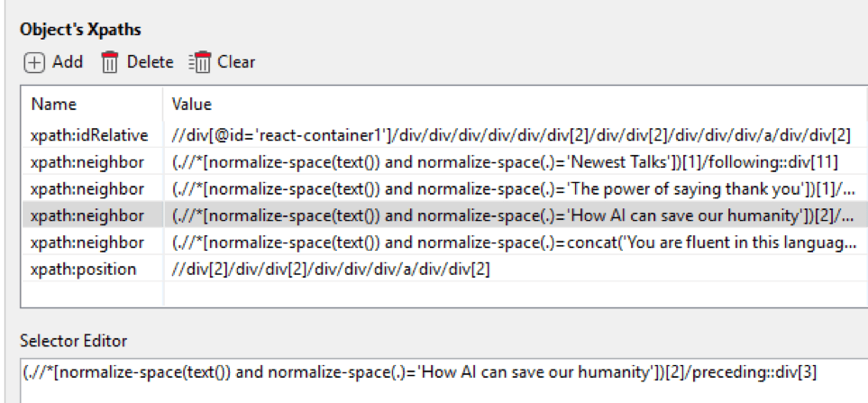
Task: Select name cell of 'How AI' neighbor row
Action: click(x=92, y=215)
